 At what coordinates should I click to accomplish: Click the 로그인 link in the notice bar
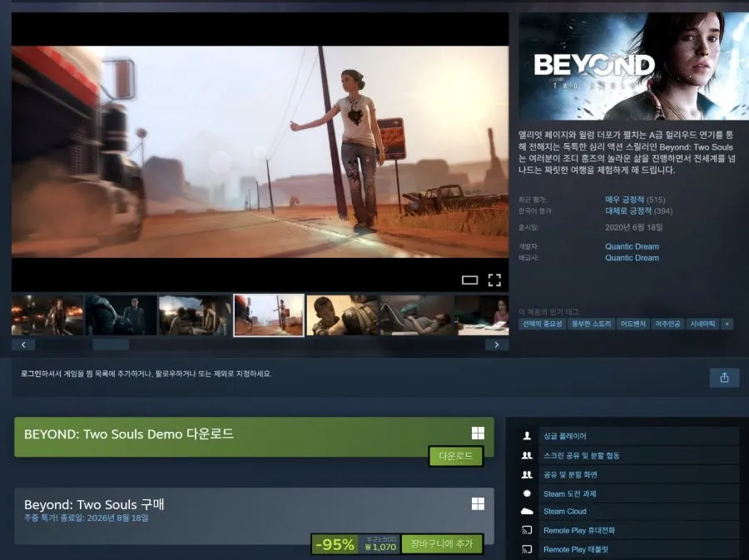pyautogui.click(x=31, y=374)
